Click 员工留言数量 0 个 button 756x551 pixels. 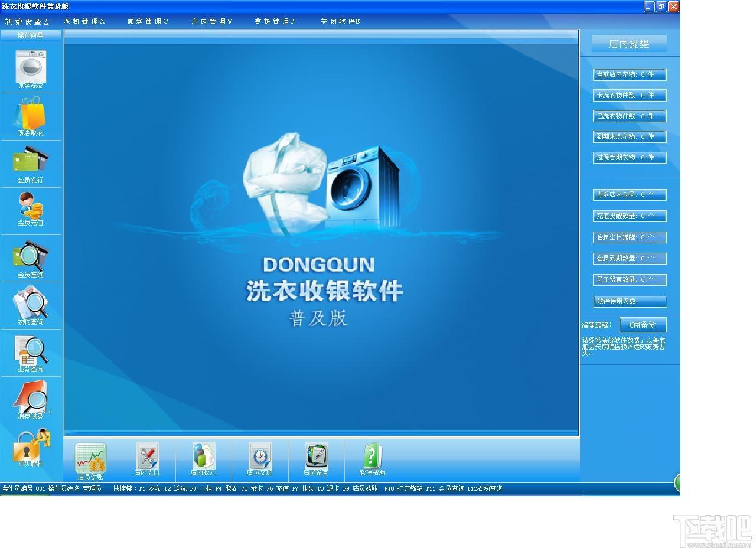pyautogui.click(x=630, y=279)
